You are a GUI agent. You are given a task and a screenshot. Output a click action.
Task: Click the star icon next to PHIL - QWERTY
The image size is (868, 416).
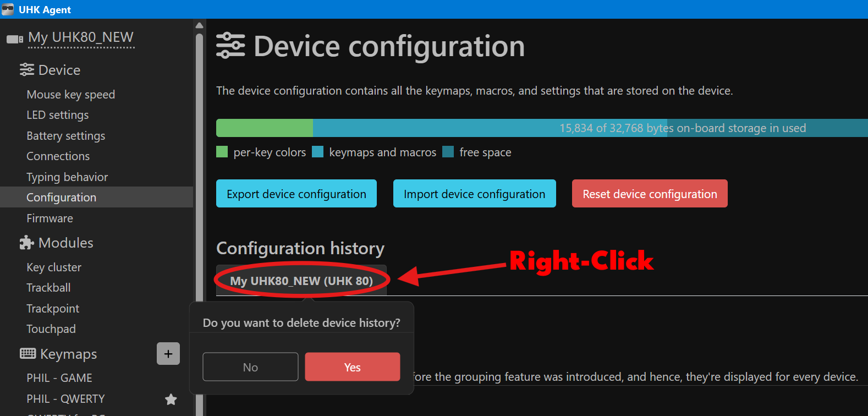pos(171,399)
